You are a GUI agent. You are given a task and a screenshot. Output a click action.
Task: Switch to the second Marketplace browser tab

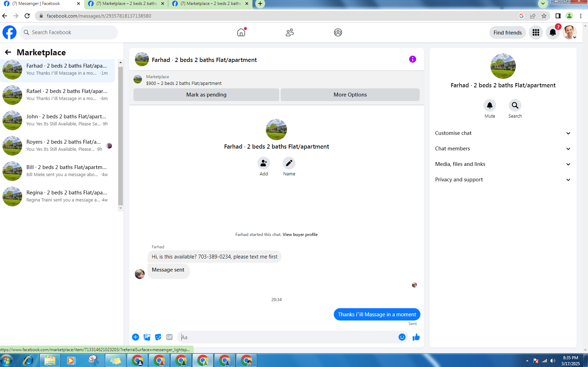(126, 4)
